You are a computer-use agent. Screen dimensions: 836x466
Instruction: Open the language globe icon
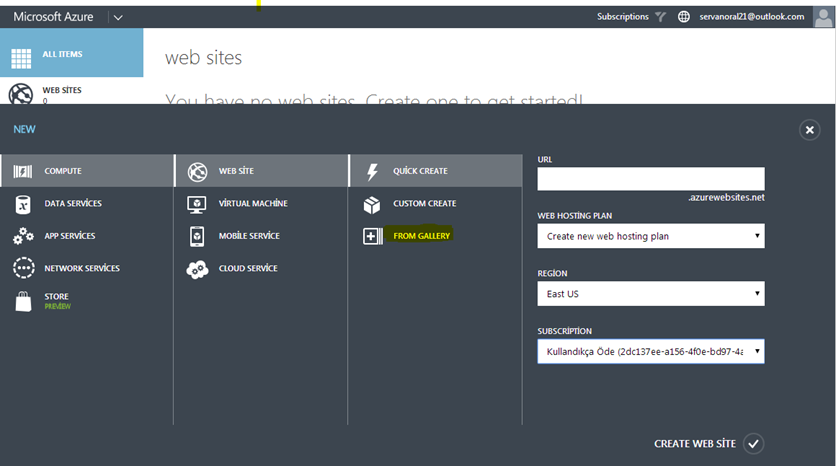click(x=684, y=16)
